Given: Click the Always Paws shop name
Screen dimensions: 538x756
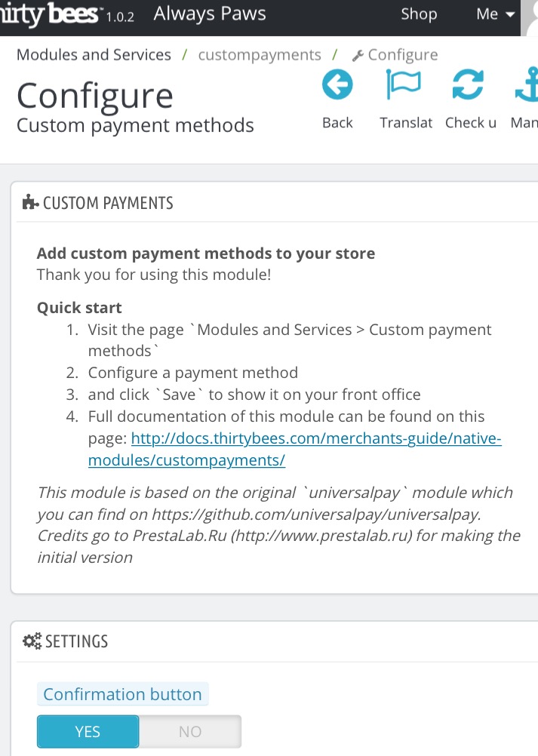Looking at the screenshot, I should 210,14.
